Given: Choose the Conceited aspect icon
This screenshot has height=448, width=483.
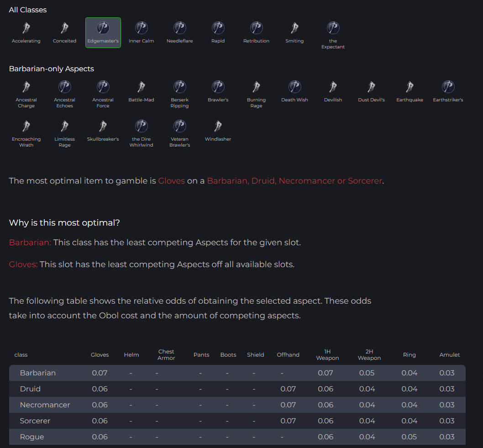Looking at the screenshot, I should tap(64, 28).
